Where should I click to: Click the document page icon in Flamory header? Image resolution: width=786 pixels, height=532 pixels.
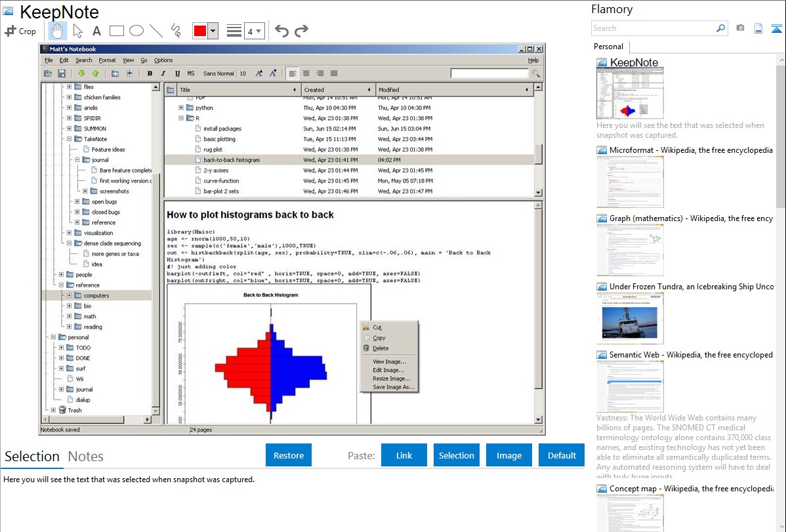758,28
